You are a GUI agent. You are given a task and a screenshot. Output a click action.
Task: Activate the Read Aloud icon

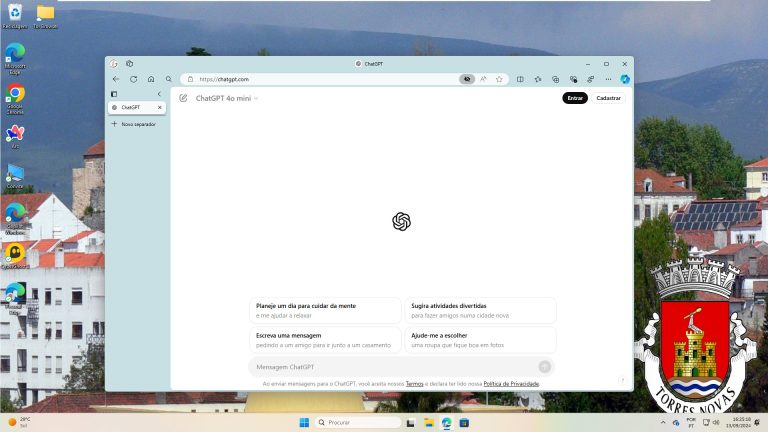pos(483,79)
